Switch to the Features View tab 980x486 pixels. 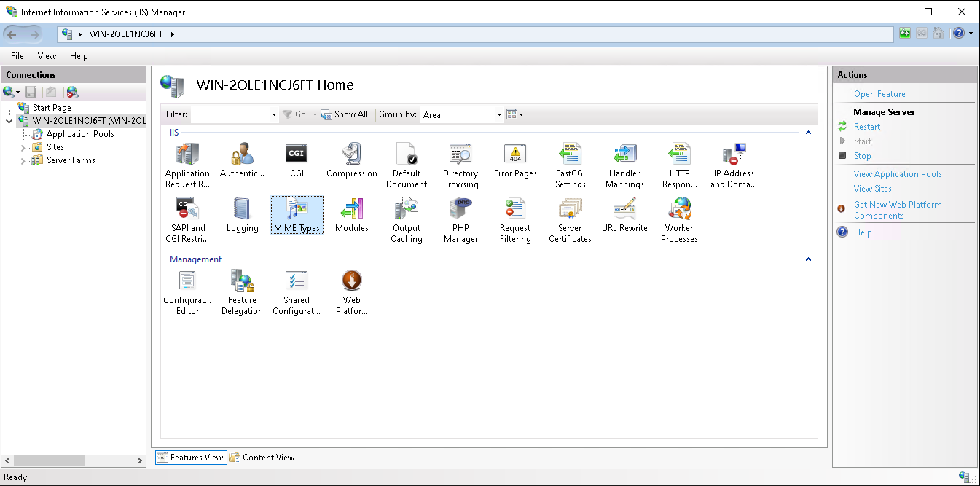[x=190, y=458]
